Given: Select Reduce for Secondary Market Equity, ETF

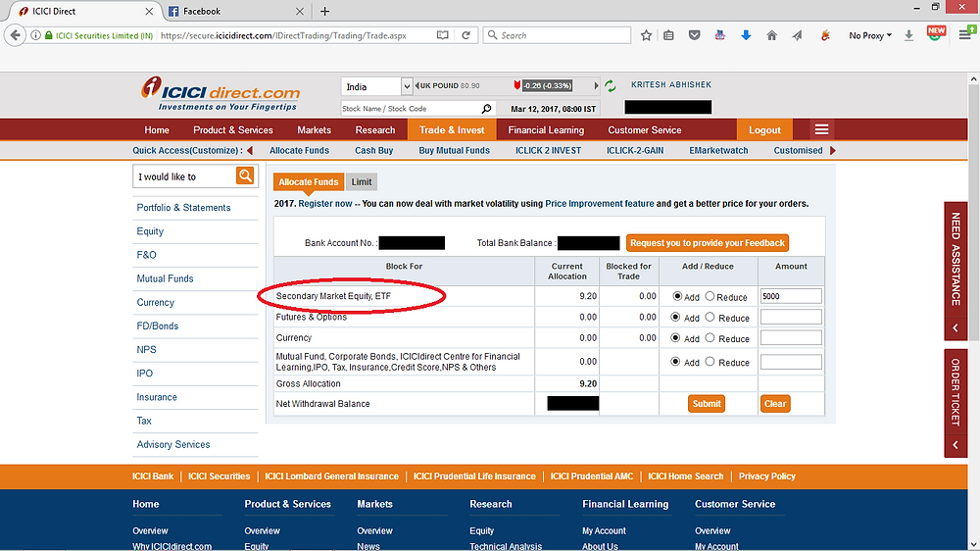Looking at the screenshot, I should [x=710, y=296].
